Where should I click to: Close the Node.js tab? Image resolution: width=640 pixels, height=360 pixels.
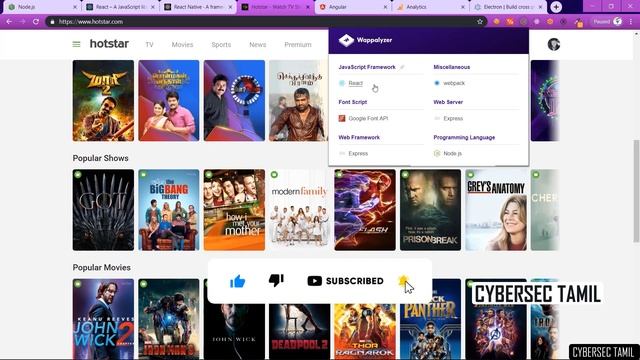click(75, 7)
